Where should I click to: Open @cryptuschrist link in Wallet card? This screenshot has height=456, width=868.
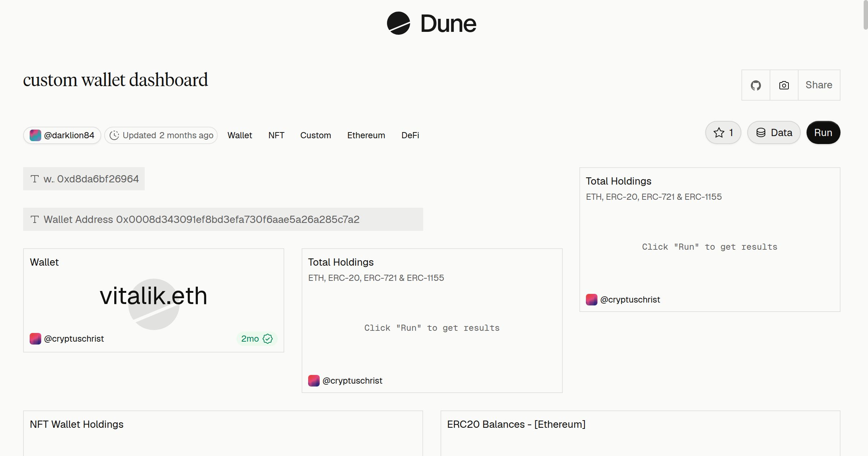[74, 339]
